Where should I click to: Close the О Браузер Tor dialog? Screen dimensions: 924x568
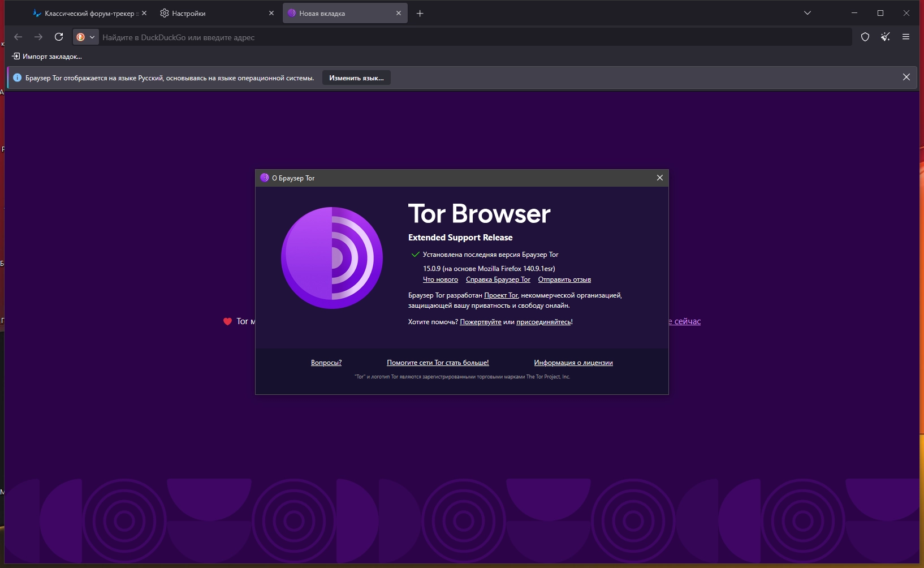660,178
